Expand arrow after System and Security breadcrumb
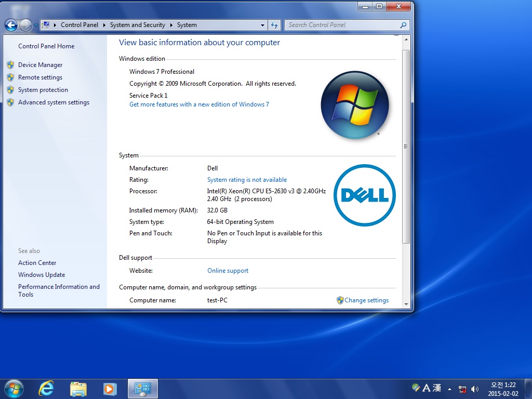 coord(171,25)
